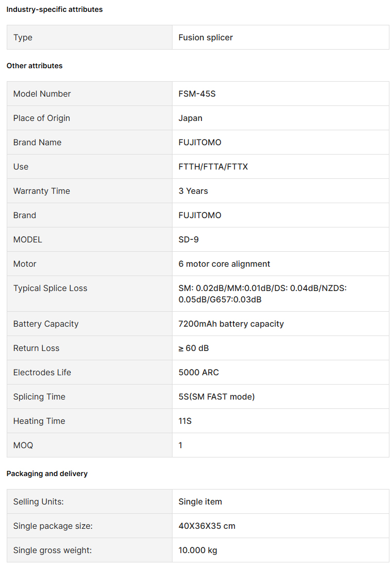Image resolution: width=392 pixels, height=565 pixels.
Task: Click the Typical Splice Loss label
Action: coord(50,288)
